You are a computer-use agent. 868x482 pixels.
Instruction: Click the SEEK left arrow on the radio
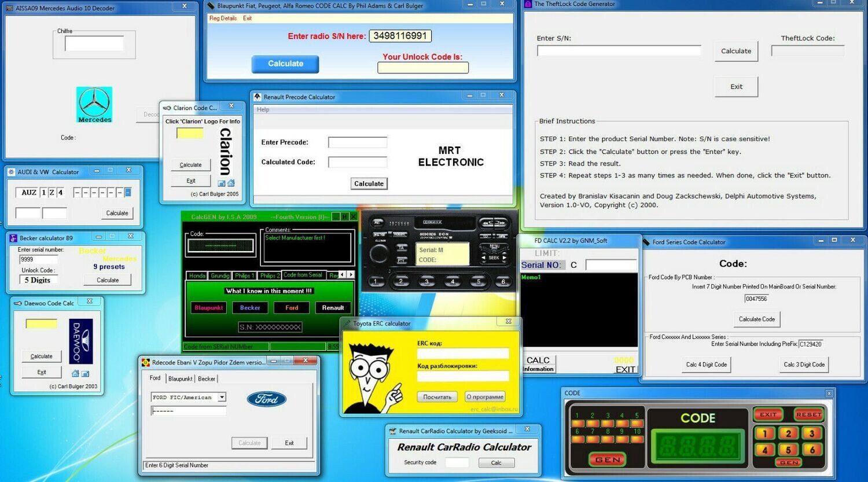click(x=484, y=257)
